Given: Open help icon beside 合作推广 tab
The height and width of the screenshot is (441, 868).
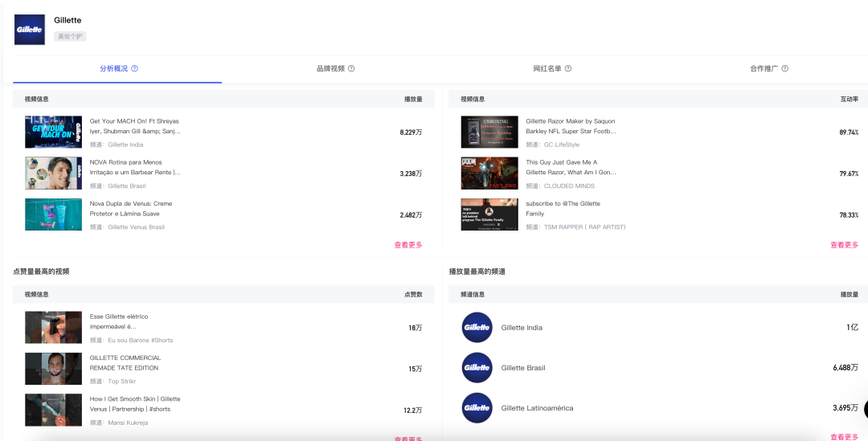Looking at the screenshot, I should (785, 68).
